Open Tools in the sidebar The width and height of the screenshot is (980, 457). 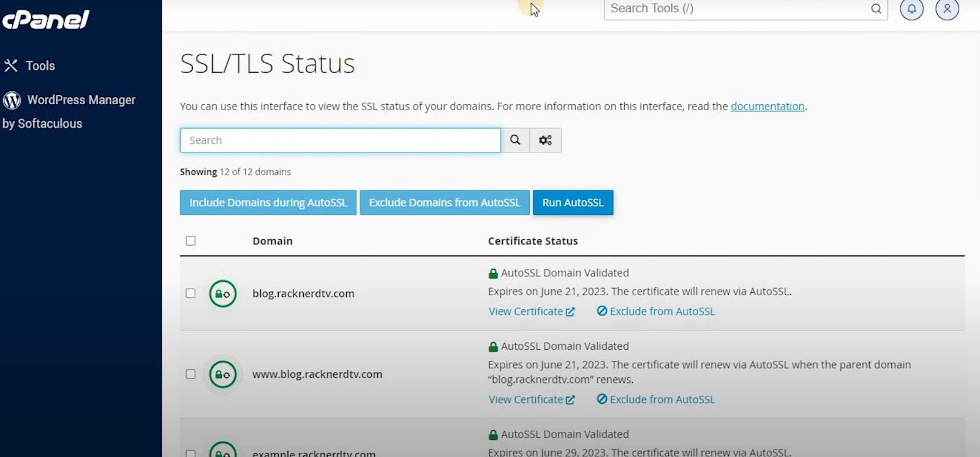point(29,66)
